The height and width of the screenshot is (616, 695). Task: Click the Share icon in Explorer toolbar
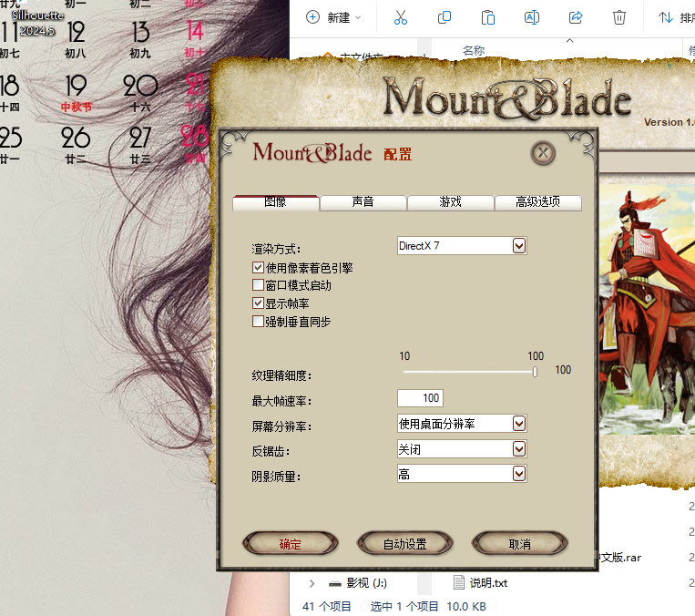point(576,17)
